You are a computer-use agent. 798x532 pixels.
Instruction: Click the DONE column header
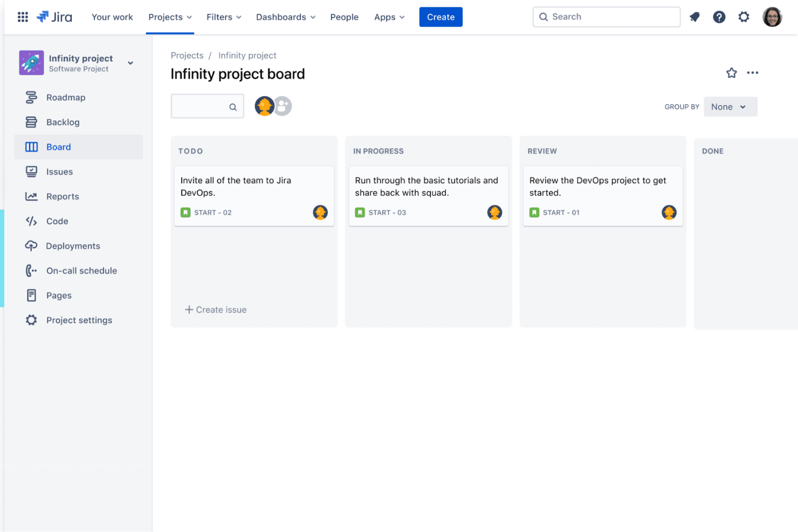712,151
